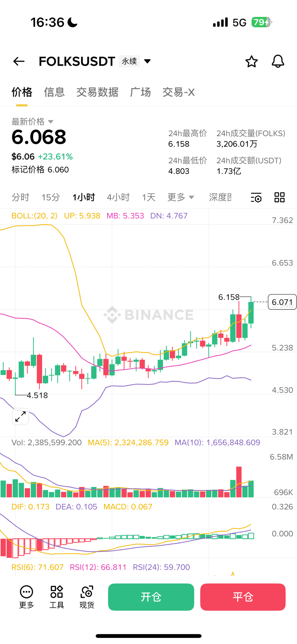Image resolution: width=297 pixels, height=644 pixels.
Task: Tap the 5G signal indicator
Action: pyautogui.click(x=239, y=23)
